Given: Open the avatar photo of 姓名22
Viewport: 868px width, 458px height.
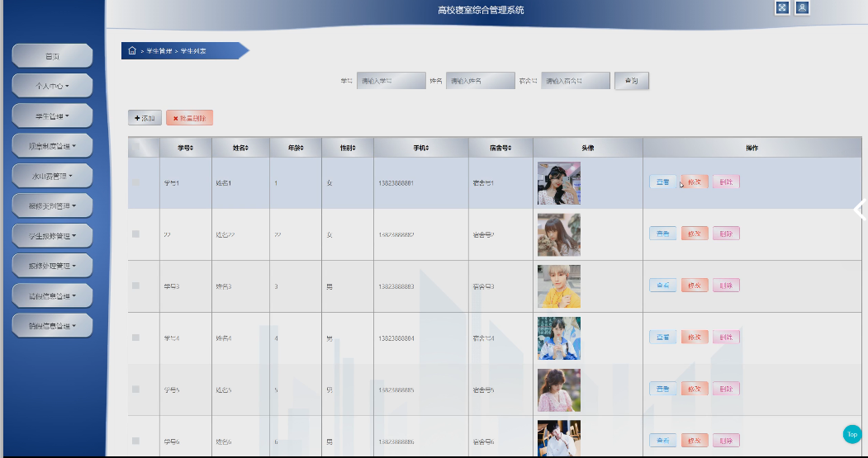Looking at the screenshot, I should coord(559,234).
